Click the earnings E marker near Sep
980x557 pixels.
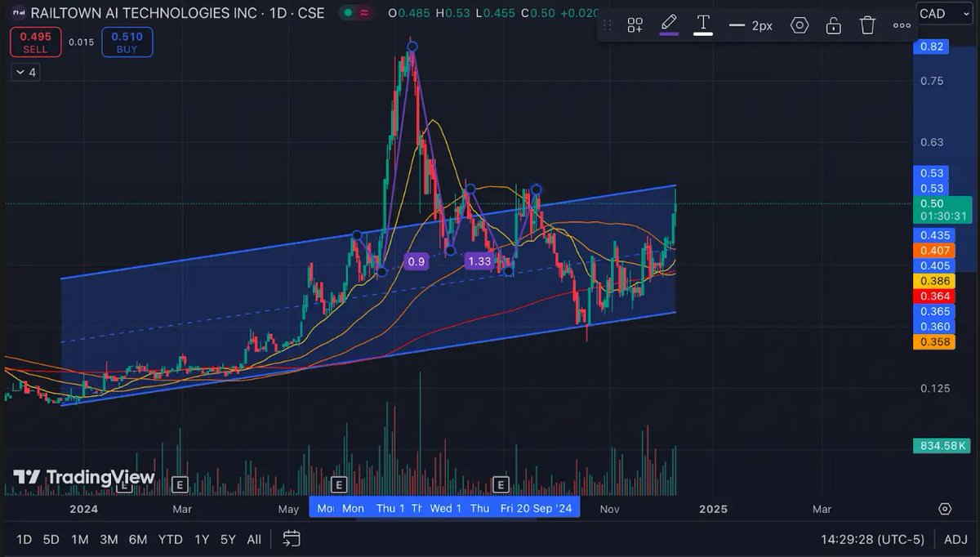click(x=501, y=483)
